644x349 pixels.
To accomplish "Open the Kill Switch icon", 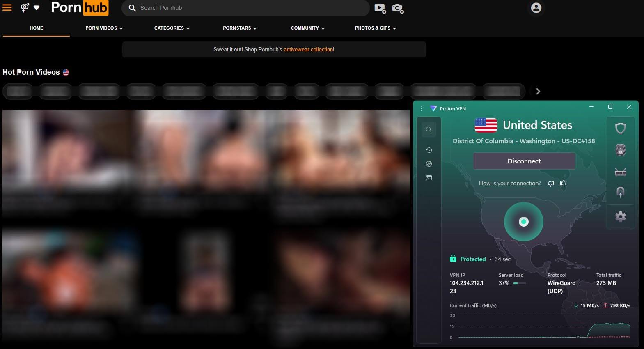I will coord(620,150).
